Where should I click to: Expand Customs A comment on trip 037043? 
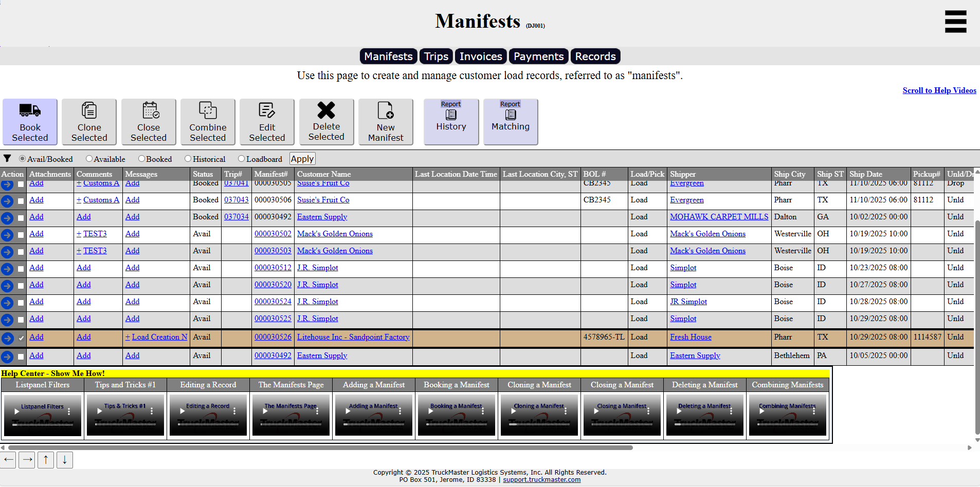tap(98, 200)
